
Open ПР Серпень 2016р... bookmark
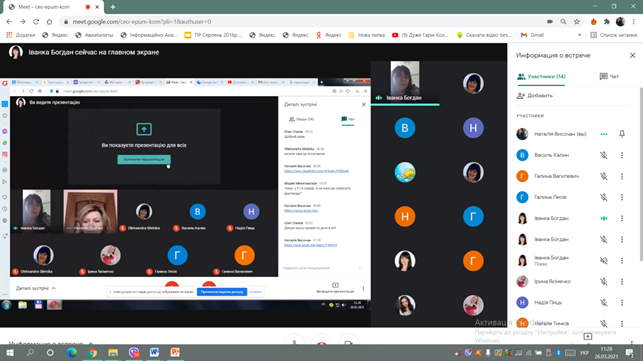(213, 35)
